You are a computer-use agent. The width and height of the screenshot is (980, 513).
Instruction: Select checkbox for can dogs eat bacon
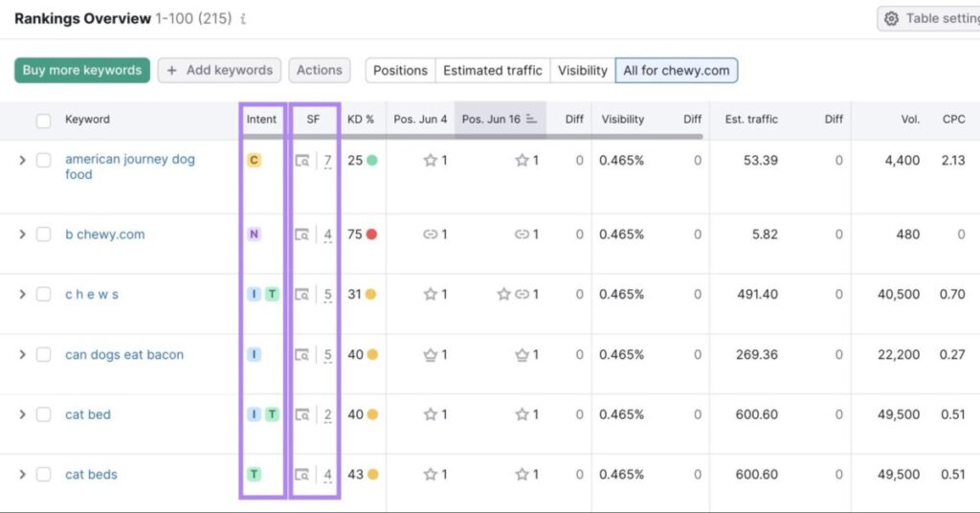point(43,354)
